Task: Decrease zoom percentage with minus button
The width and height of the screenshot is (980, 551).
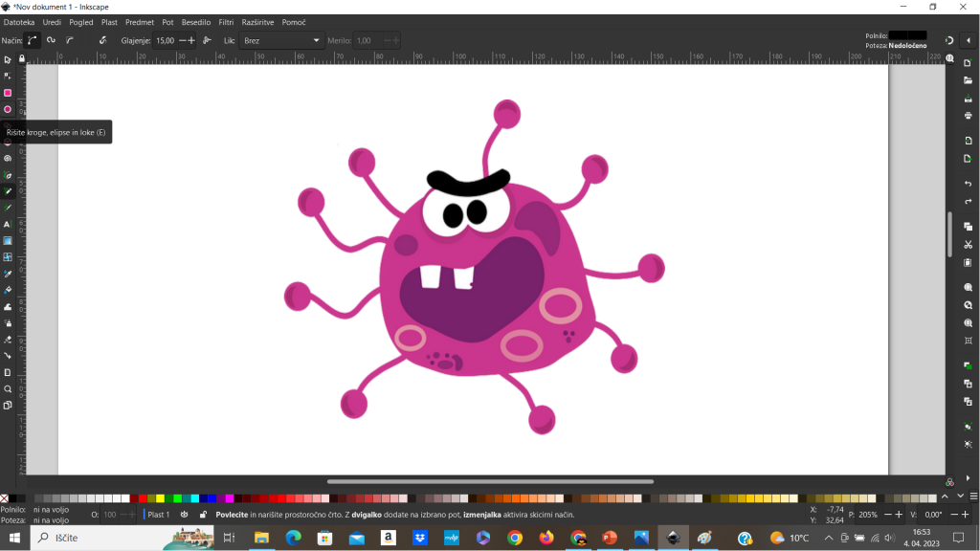Action: click(x=888, y=515)
